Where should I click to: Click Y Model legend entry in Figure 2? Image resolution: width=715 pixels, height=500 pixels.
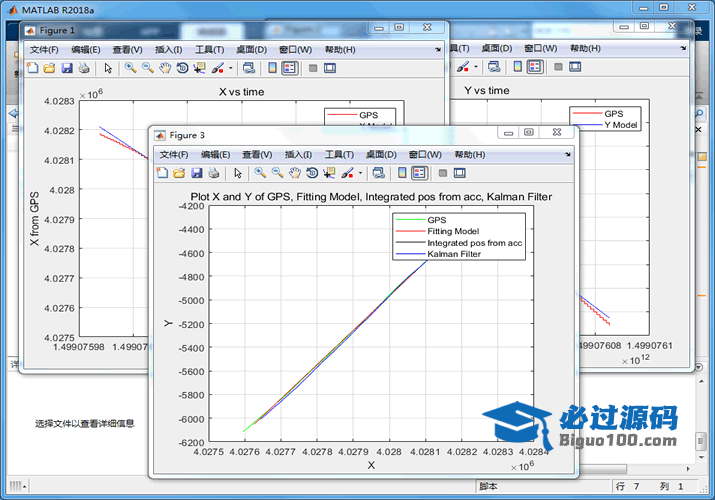[x=621, y=125]
